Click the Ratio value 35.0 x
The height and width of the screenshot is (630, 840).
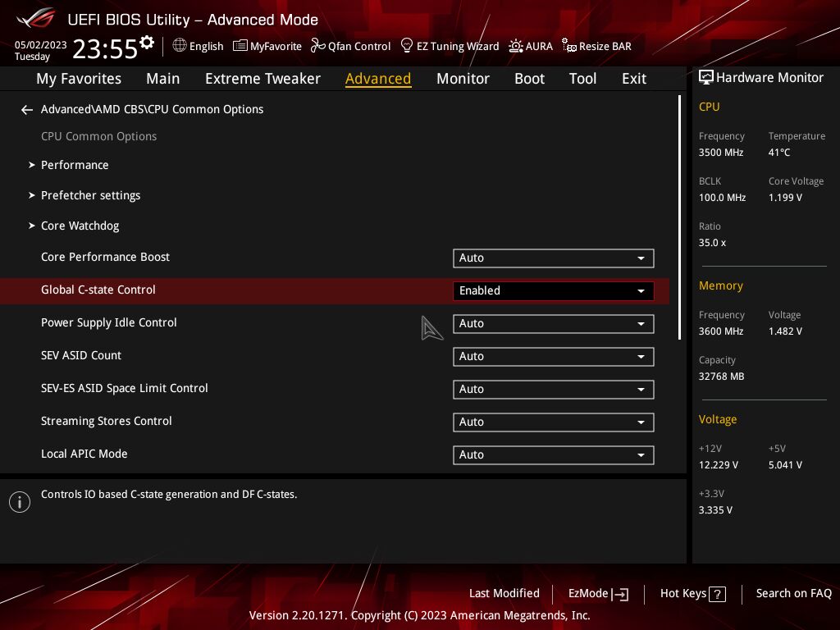click(x=713, y=243)
